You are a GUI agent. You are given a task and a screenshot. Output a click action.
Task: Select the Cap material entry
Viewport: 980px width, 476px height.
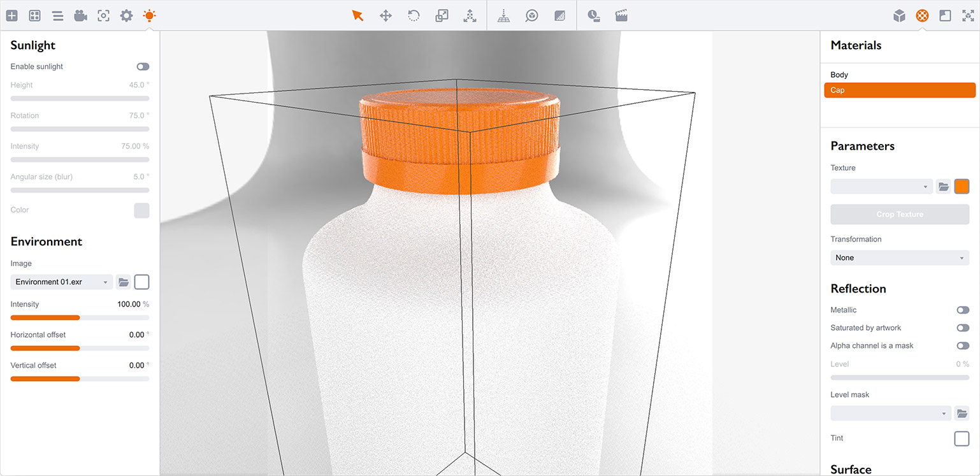900,90
